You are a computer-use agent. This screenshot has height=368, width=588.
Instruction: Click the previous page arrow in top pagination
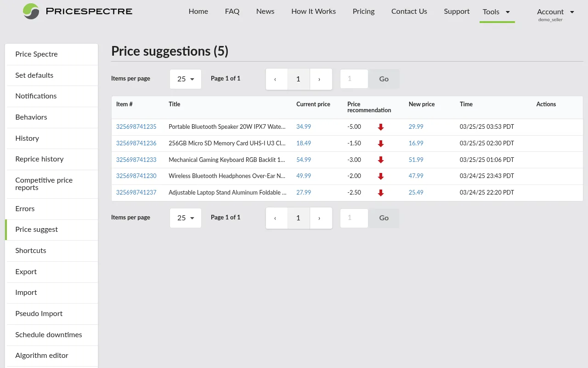tap(276, 79)
